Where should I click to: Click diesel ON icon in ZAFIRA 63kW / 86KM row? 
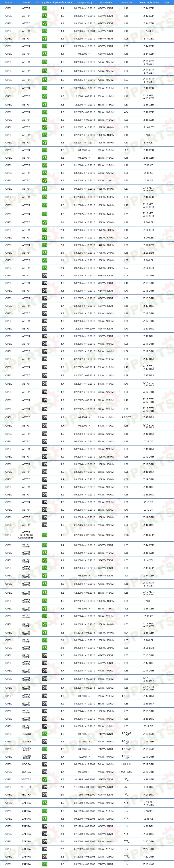(x=44, y=834)
